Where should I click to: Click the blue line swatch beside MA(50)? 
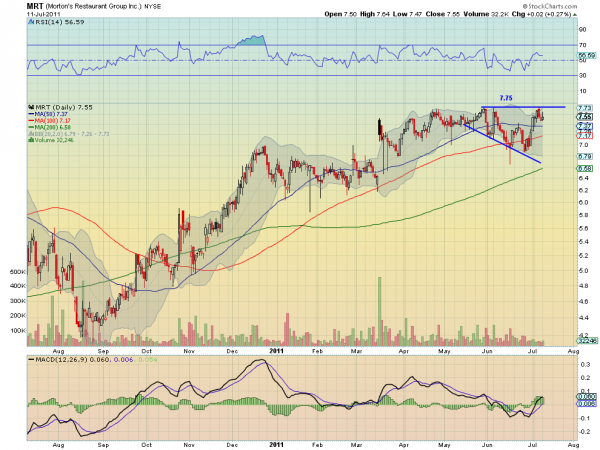click(31, 114)
